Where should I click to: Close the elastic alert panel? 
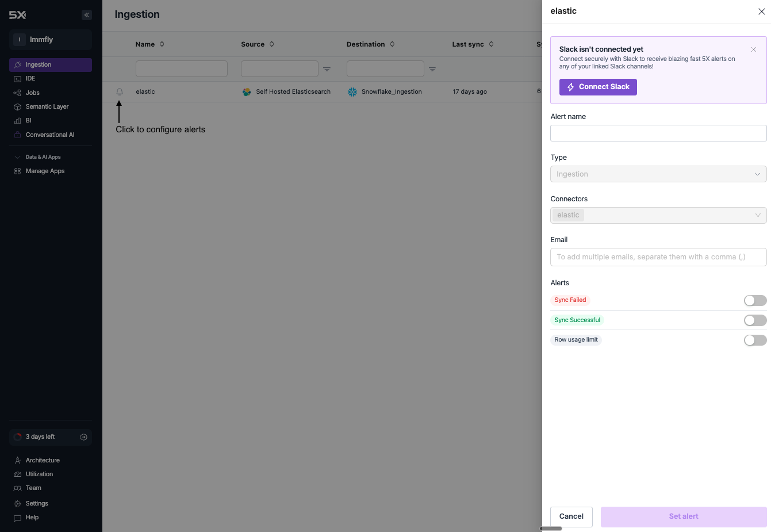click(x=761, y=12)
